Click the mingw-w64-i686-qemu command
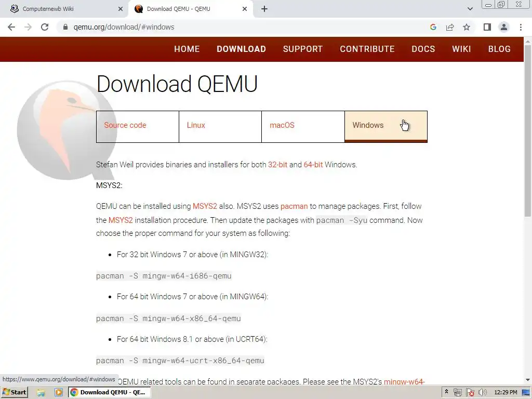532x399 pixels. click(x=164, y=276)
